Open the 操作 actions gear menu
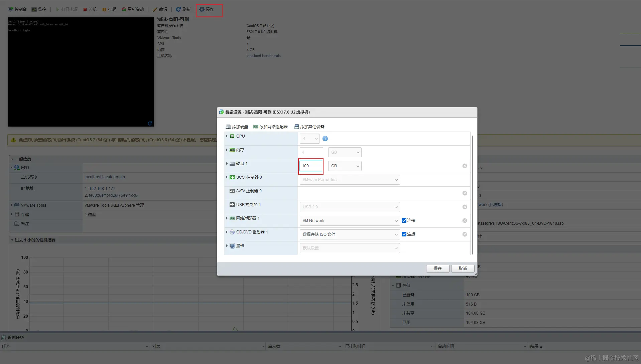 click(x=207, y=9)
